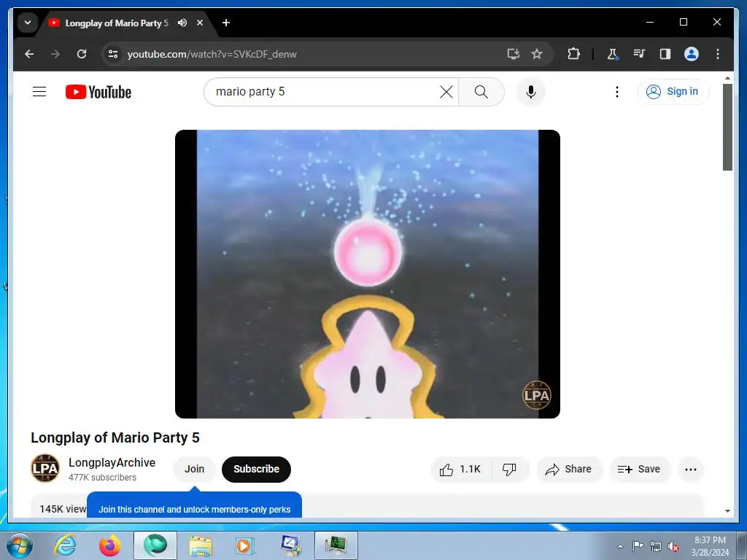Like the video with 1.1K likes
747x560 pixels.
(461, 470)
